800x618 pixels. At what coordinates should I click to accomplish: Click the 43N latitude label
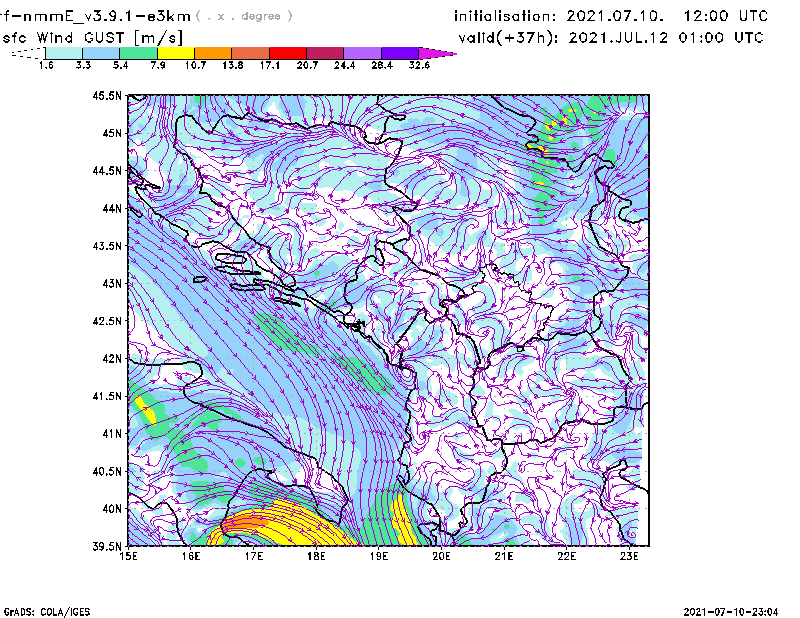pos(112,283)
